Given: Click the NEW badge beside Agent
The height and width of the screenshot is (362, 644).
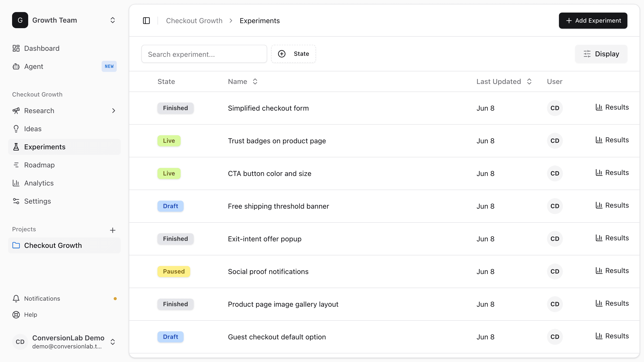Looking at the screenshot, I should pos(109,66).
